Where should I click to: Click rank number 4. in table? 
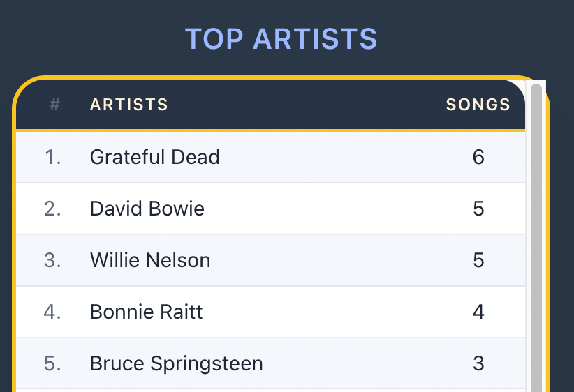53,312
